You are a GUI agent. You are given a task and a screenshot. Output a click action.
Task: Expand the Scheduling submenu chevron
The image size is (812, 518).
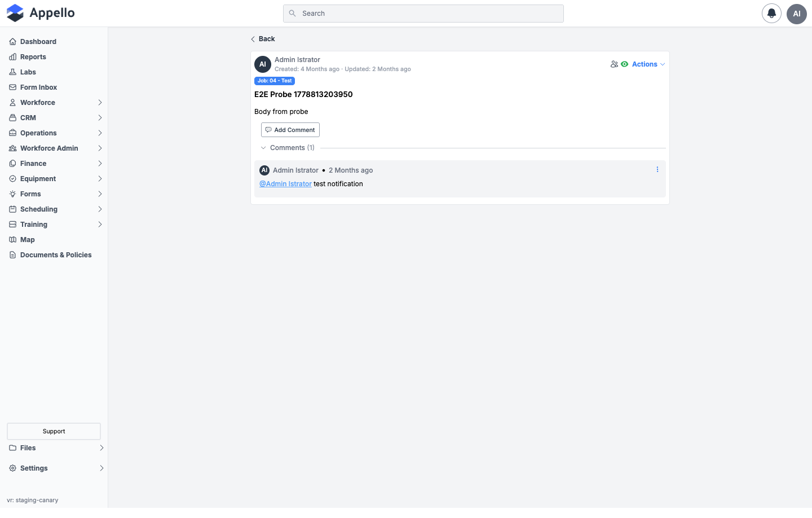100,209
